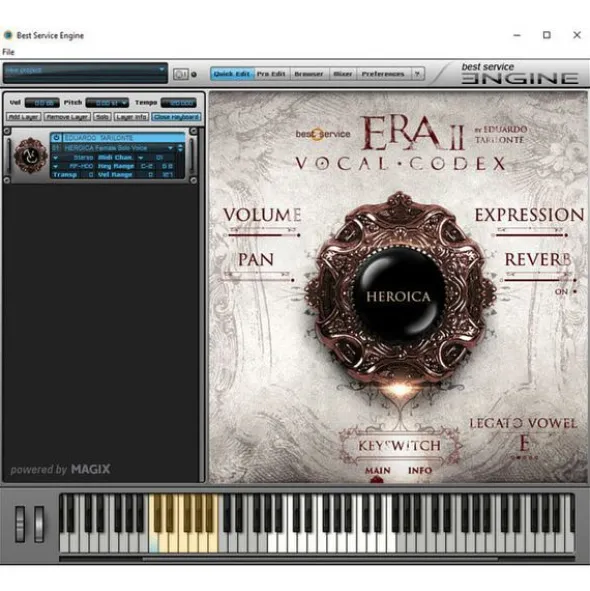
Task: Open the Preferences tab
Action: click(383, 74)
